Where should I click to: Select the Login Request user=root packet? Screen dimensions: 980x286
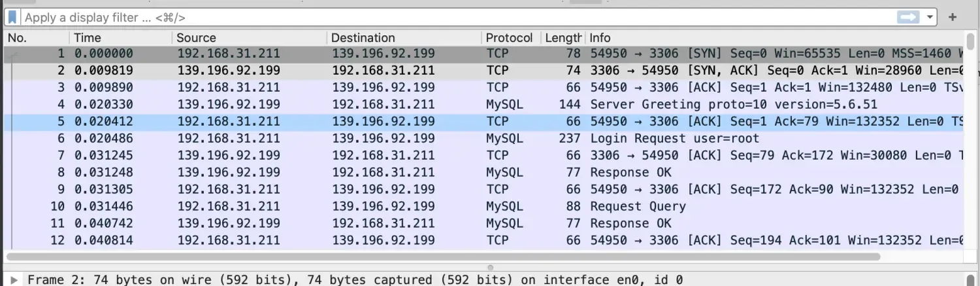click(674, 139)
